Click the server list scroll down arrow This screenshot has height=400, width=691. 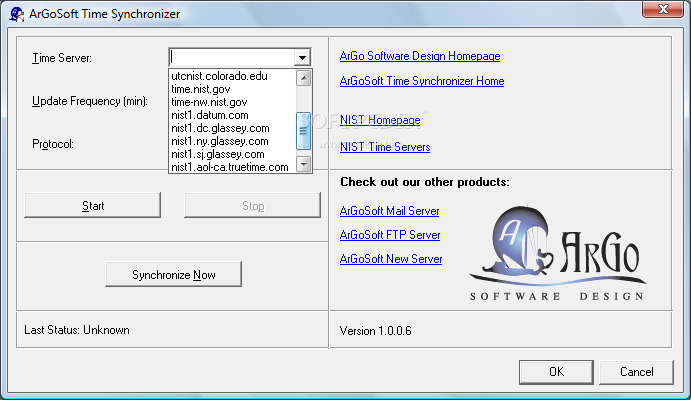tap(304, 164)
